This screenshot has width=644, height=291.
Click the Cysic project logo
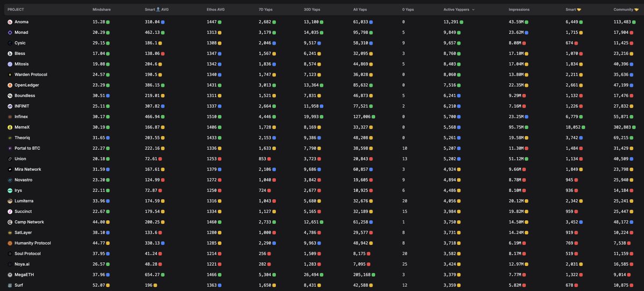[x=10, y=43]
